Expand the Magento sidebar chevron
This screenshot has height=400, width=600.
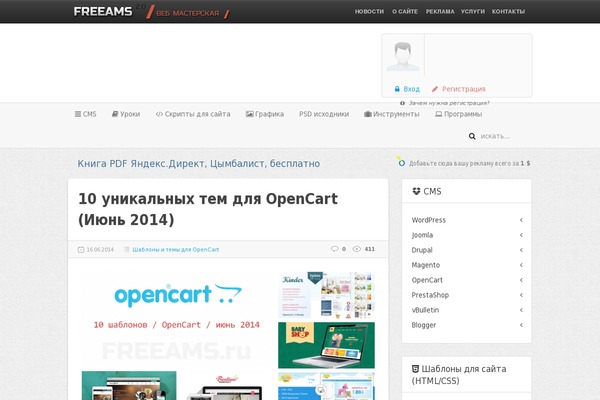(521, 265)
